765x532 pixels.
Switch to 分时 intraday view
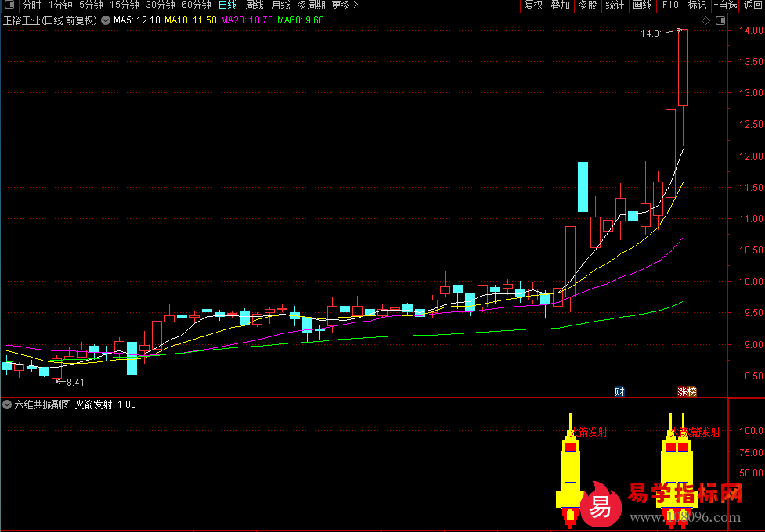point(32,5)
